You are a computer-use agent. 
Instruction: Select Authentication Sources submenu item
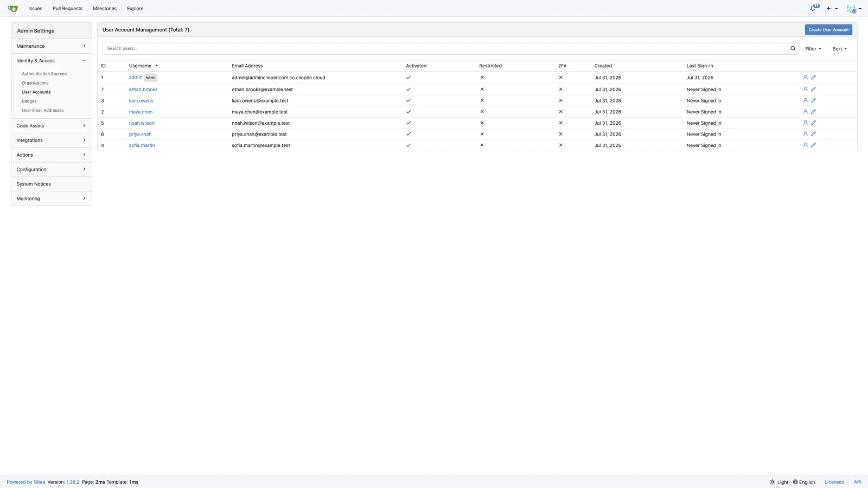[44, 74]
